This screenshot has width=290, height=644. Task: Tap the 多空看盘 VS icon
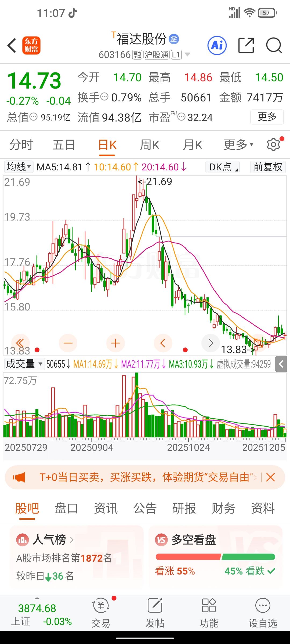[161, 540]
